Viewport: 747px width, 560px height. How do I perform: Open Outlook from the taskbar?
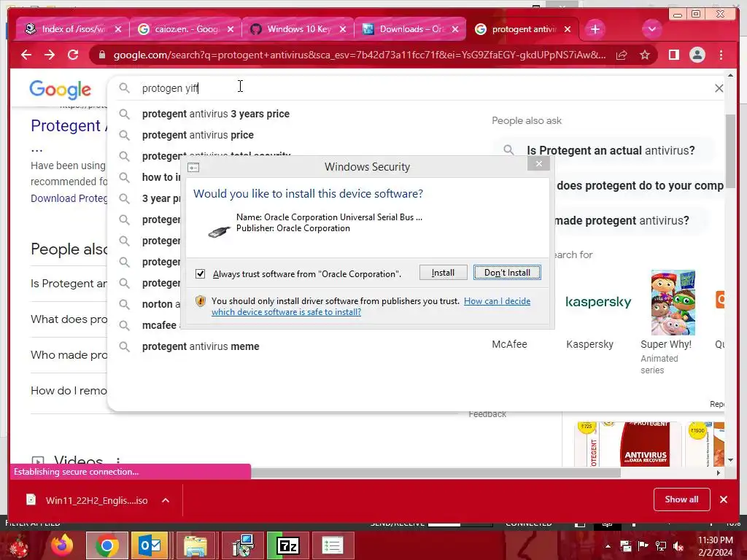150,545
